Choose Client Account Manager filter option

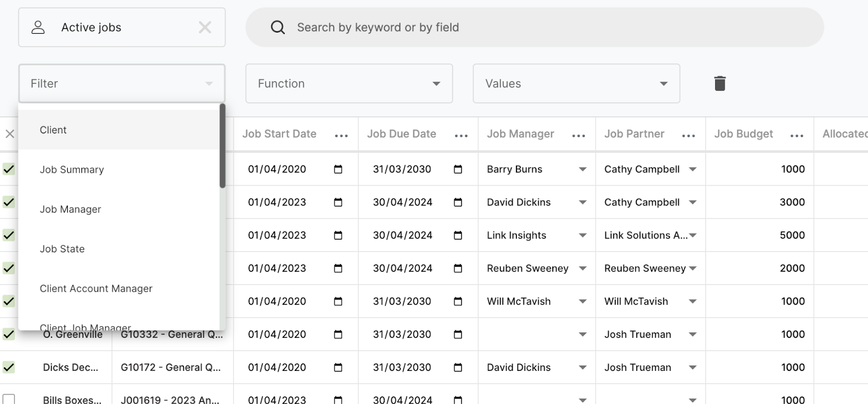point(96,288)
